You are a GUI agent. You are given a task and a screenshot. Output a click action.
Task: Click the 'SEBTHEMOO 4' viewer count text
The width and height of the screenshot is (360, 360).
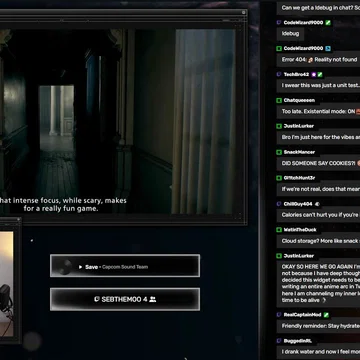[124, 299]
